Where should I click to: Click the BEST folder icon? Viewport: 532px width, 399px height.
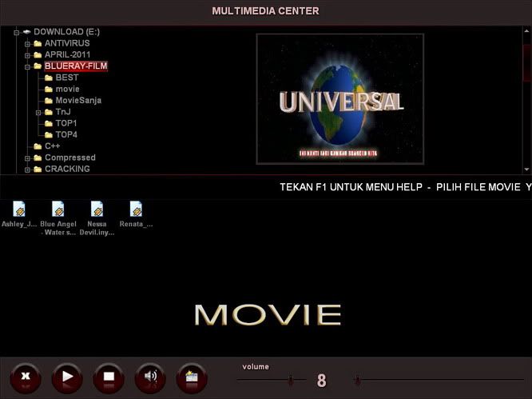49,78
